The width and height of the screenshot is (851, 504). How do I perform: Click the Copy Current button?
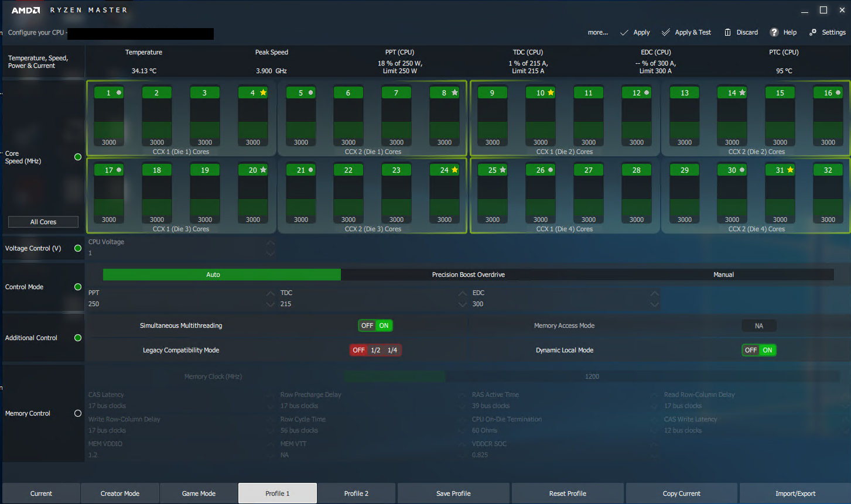pos(681,493)
